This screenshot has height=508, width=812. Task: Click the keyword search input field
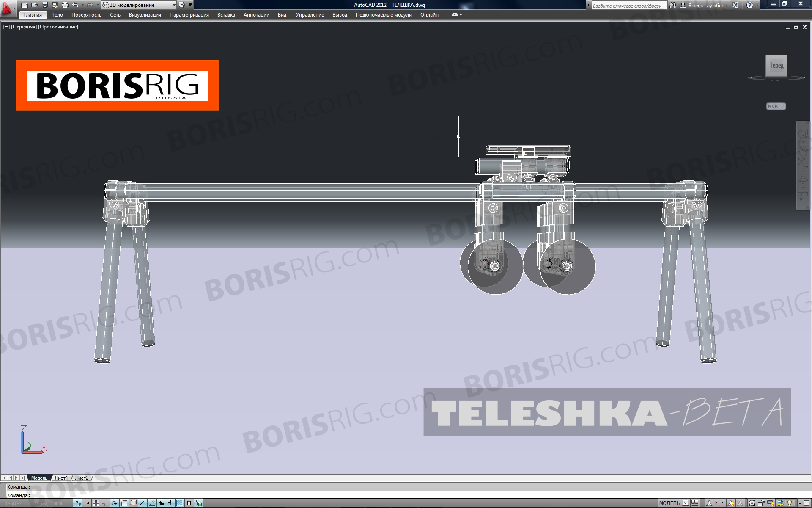629,6
